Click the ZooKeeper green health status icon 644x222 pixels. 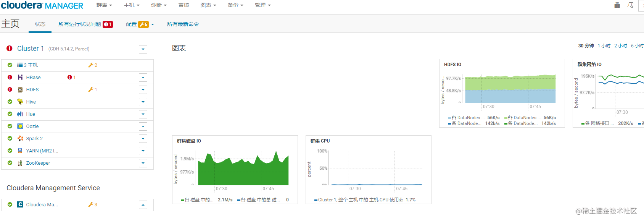[10, 163]
